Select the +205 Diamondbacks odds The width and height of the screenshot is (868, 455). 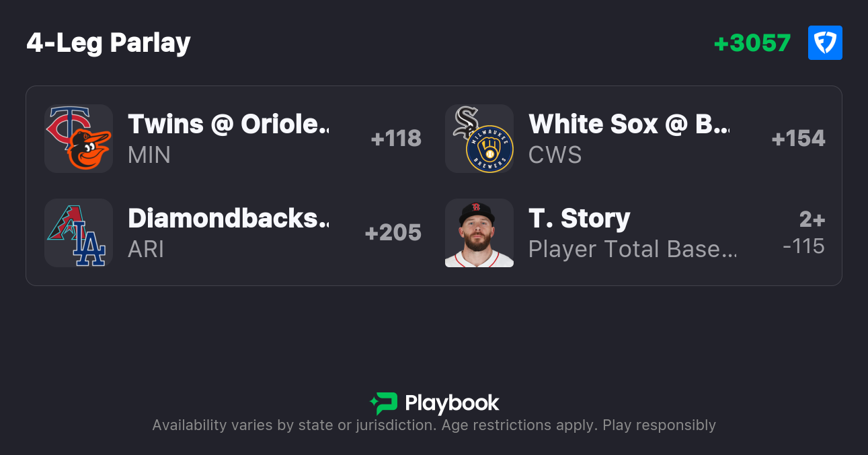coord(393,233)
